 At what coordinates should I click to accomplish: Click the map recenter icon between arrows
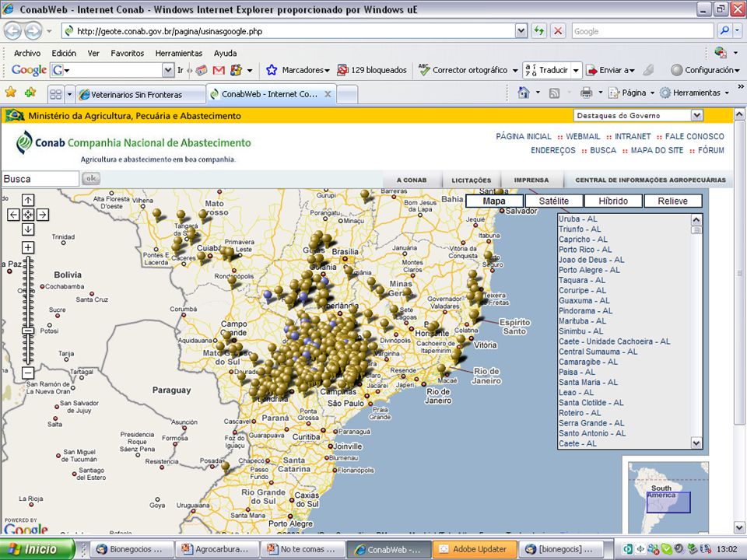(28, 215)
